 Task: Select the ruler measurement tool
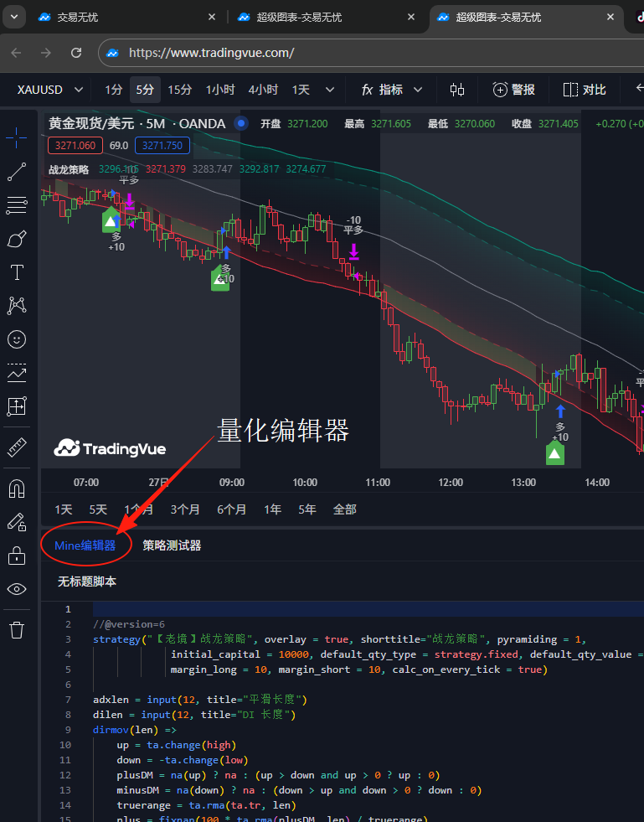tap(16, 447)
